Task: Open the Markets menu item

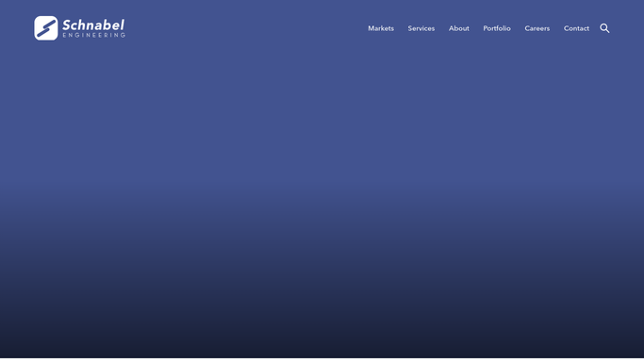Action: [381, 28]
